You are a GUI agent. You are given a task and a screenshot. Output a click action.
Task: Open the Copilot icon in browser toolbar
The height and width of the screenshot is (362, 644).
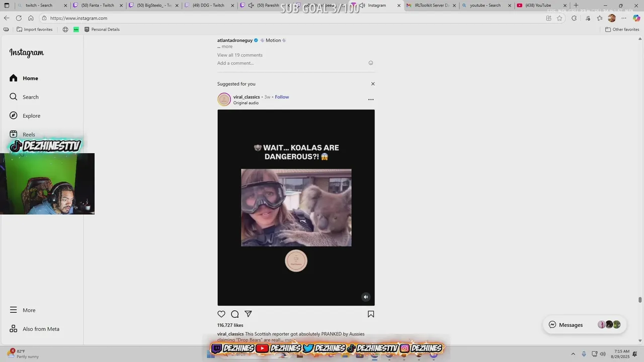click(637, 18)
